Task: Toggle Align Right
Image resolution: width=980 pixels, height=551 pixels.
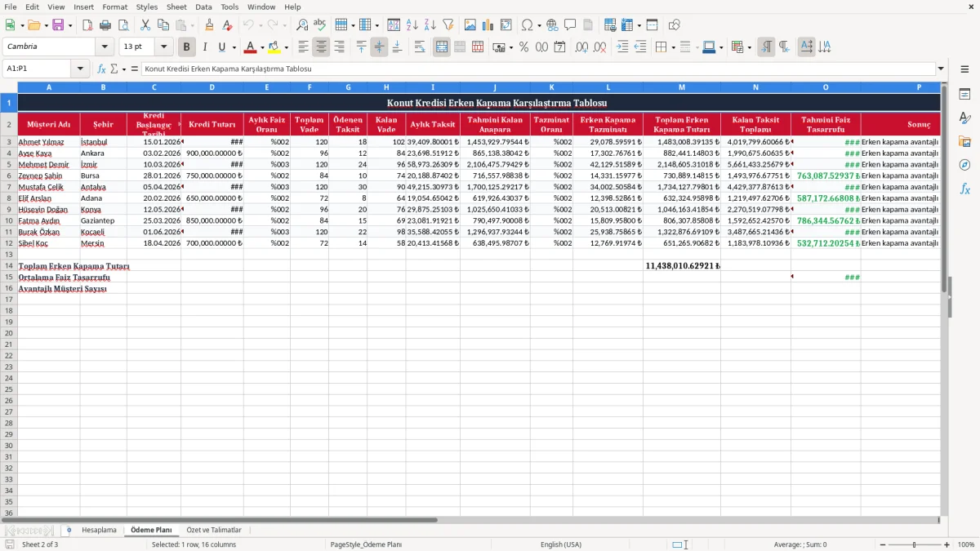Action: [339, 47]
